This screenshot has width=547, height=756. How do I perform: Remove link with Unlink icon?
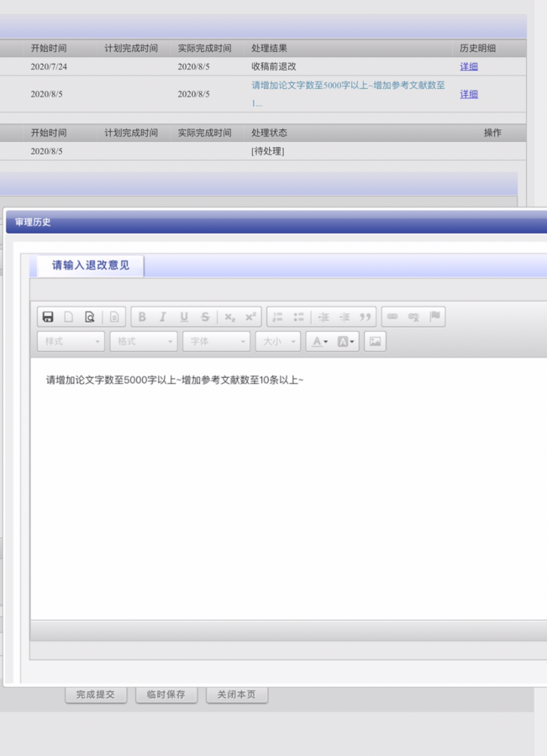[413, 317]
